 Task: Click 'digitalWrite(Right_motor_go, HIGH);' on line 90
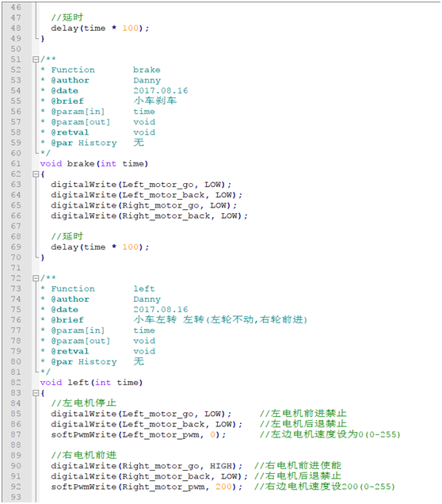coord(147,466)
